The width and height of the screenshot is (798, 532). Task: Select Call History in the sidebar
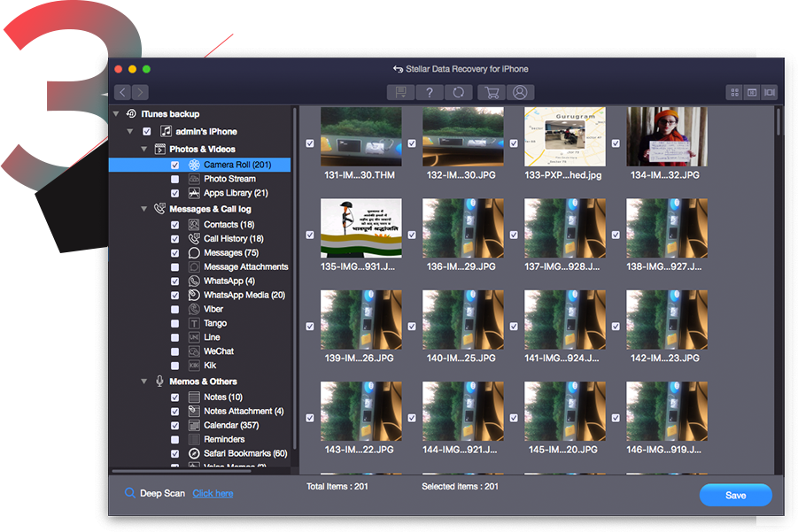tap(233, 238)
